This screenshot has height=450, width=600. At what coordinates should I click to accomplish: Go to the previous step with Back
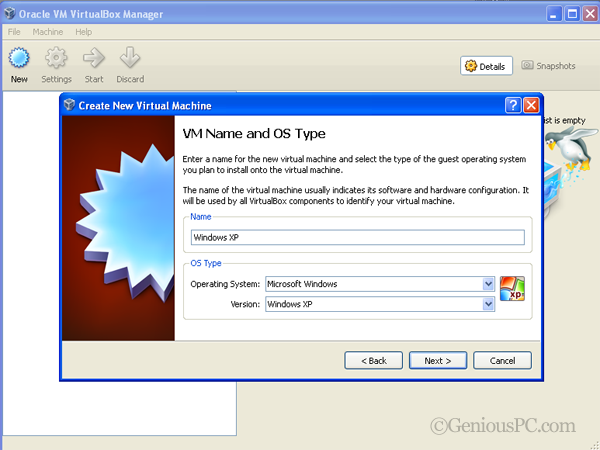click(x=373, y=360)
